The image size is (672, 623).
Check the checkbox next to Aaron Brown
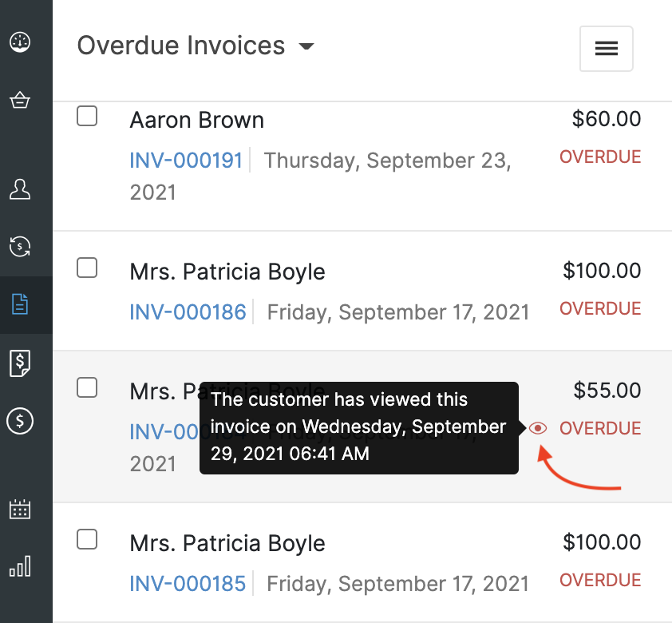(x=87, y=116)
